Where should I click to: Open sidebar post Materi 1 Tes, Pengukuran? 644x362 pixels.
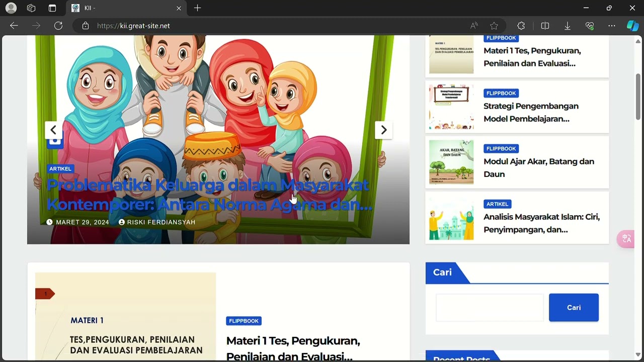pyautogui.click(x=532, y=57)
